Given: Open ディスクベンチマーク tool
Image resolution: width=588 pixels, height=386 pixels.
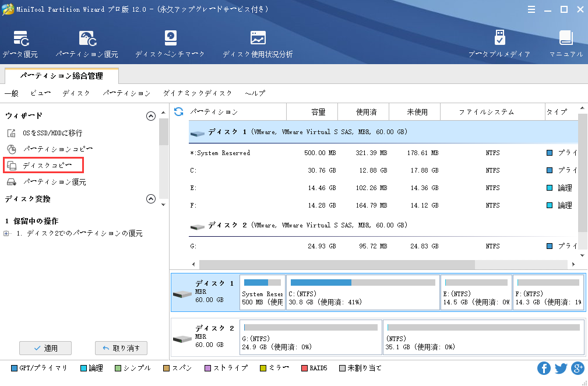Looking at the screenshot, I should pos(170,44).
